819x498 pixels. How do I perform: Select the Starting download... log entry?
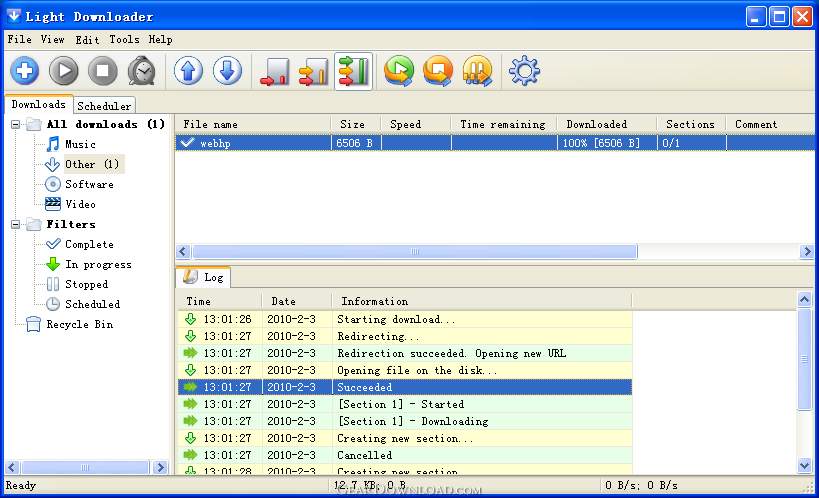point(405,319)
